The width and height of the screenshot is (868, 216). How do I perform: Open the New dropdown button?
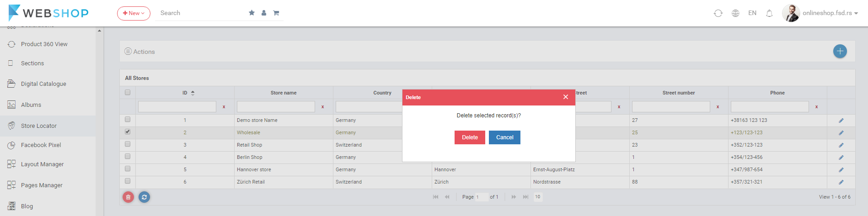134,13
